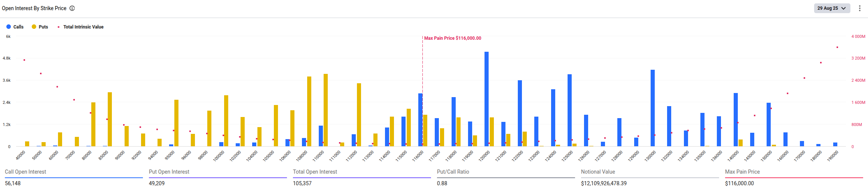The width and height of the screenshot is (868, 189).
Task: Click the 56,148 call open interest value
Action: tap(13, 183)
